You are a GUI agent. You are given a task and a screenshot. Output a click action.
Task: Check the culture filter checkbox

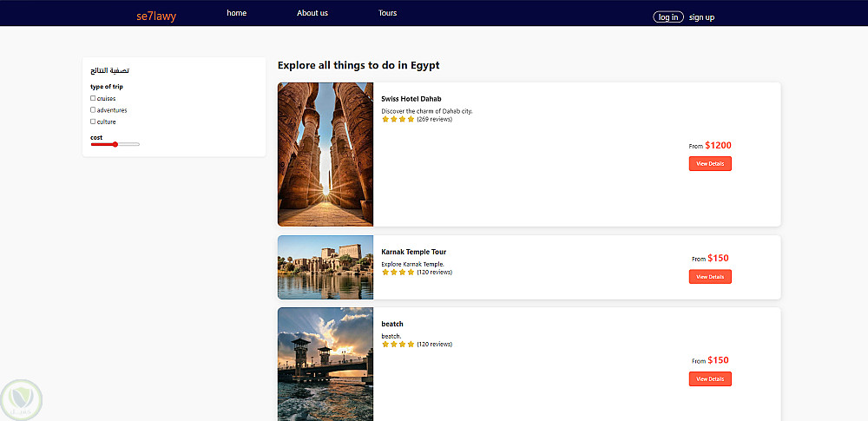[x=93, y=122]
